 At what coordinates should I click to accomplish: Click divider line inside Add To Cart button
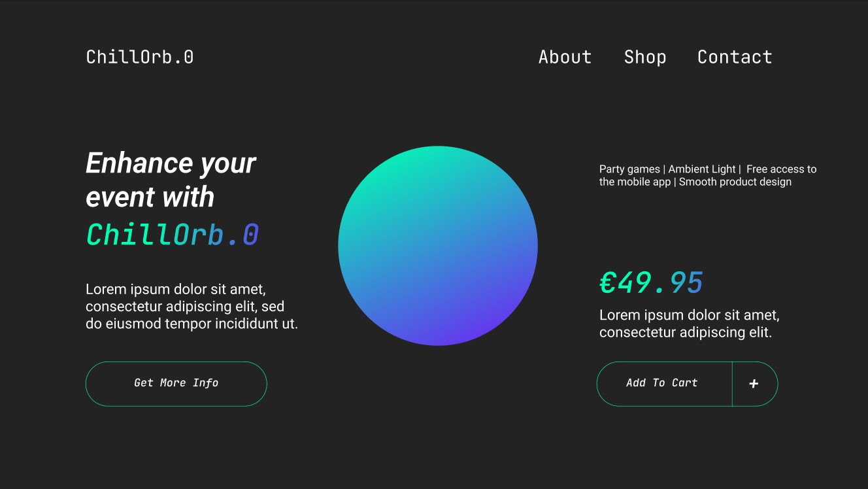732,384
